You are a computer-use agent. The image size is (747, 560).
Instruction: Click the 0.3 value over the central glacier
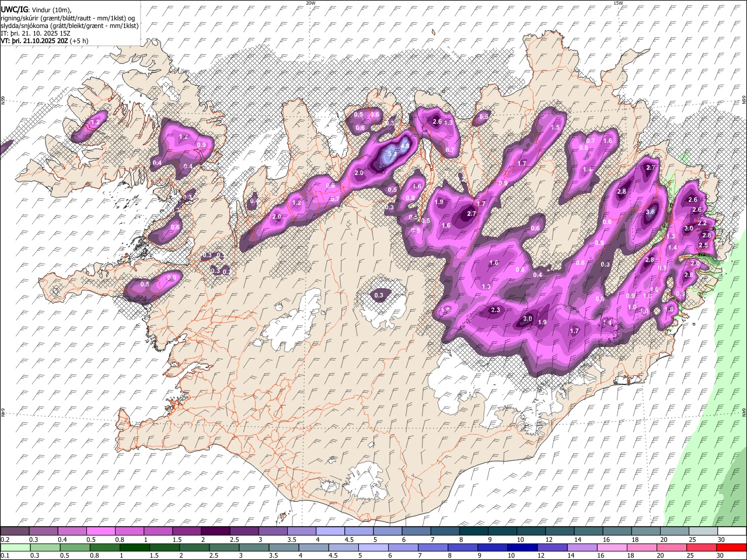379,295
